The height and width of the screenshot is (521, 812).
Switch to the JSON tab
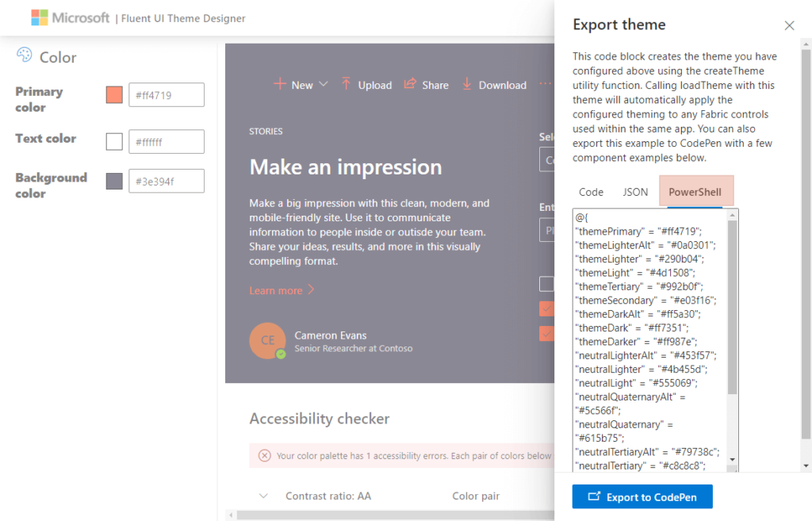tap(635, 192)
